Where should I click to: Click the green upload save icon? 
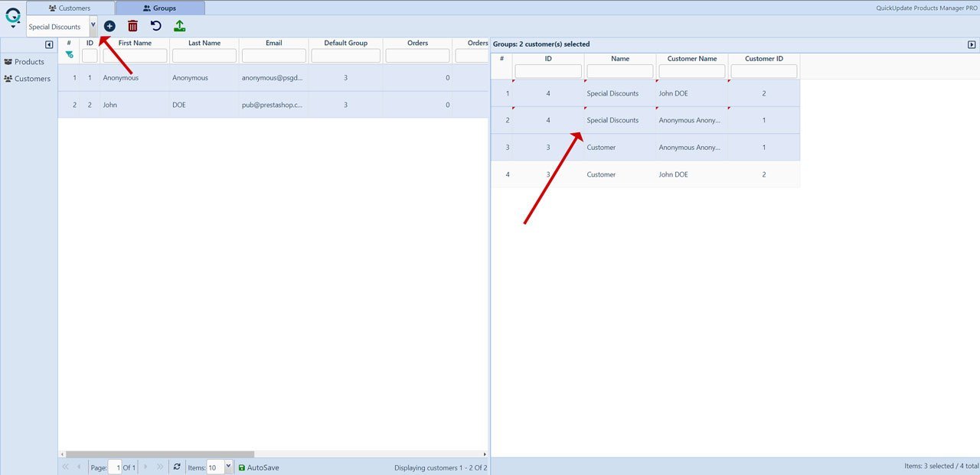pos(179,26)
